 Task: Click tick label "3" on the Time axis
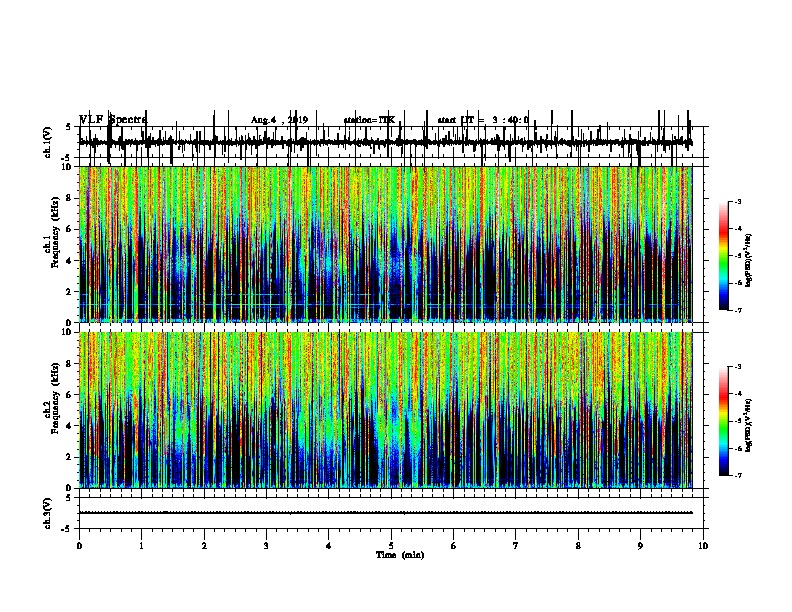click(266, 545)
